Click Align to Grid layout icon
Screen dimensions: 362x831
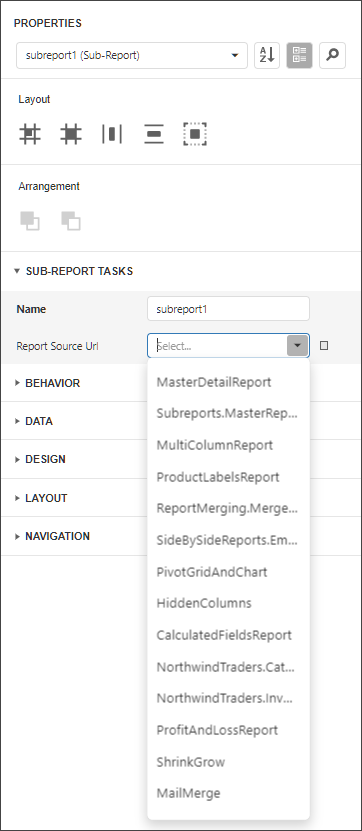click(x=30, y=134)
